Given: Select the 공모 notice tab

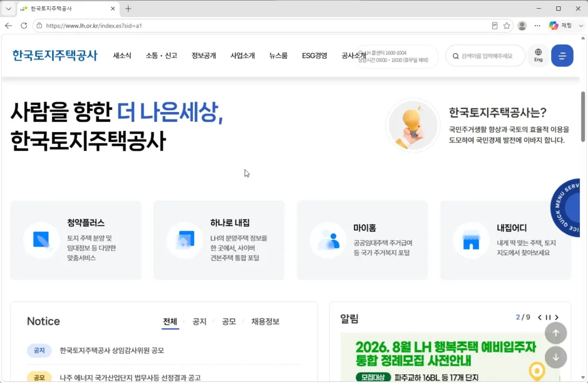Looking at the screenshot, I should (229, 322).
